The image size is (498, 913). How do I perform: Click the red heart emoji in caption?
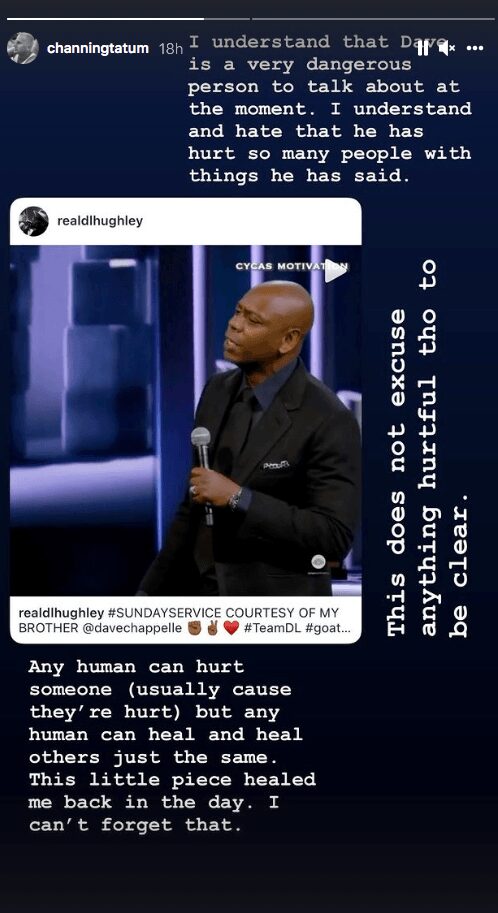point(231,628)
